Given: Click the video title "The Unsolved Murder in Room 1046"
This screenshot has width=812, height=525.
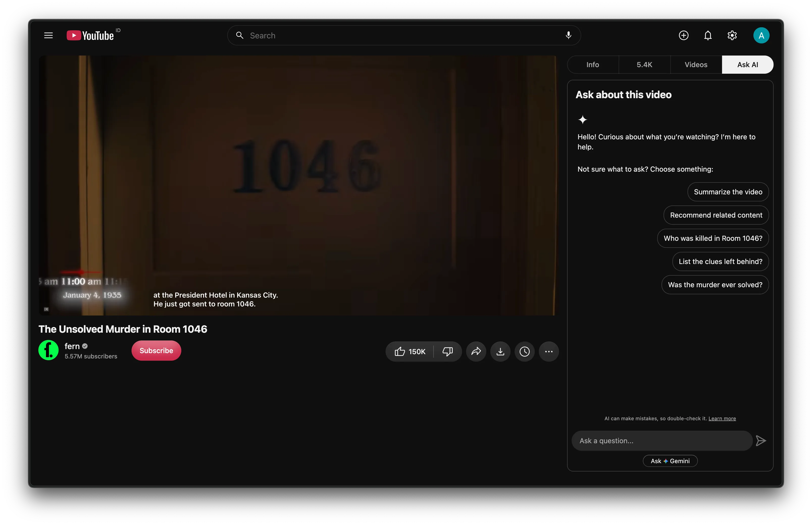Looking at the screenshot, I should click(123, 329).
